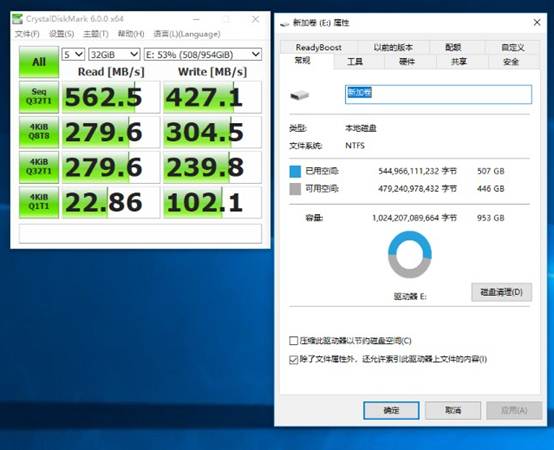Viewport: 554px width, 450px height.
Task: Close the CrystalDiskMark window
Action: pos(255,19)
